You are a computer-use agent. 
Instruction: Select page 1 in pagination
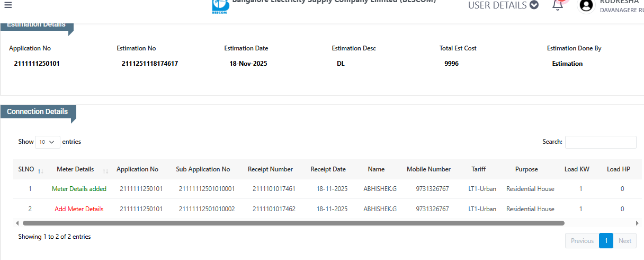(606, 241)
